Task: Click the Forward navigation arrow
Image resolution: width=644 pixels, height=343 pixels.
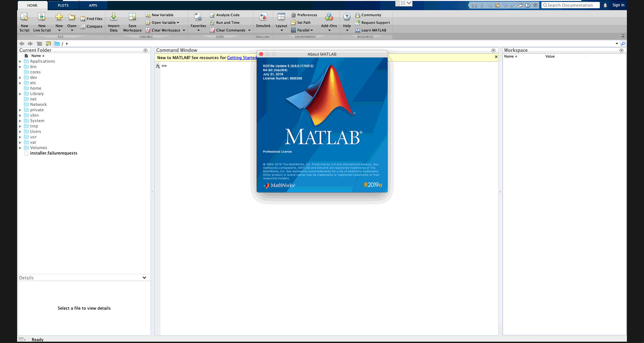Action: tap(30, 44)
